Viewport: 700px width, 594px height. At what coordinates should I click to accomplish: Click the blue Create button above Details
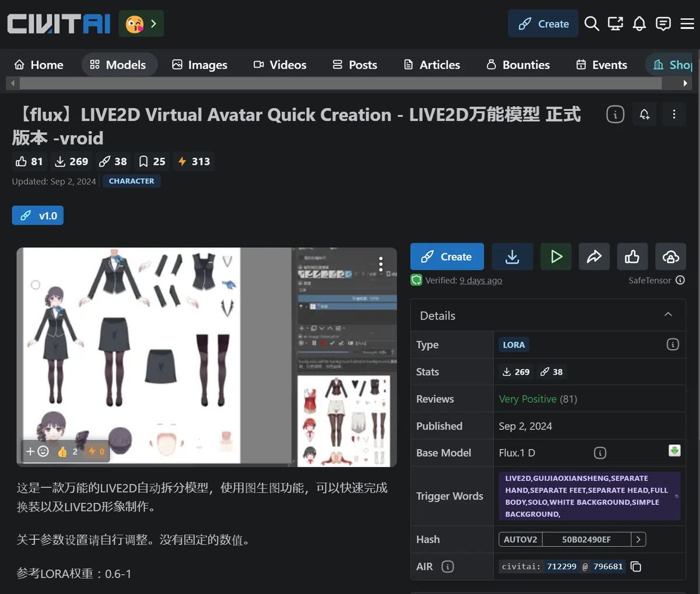[447, 256]
